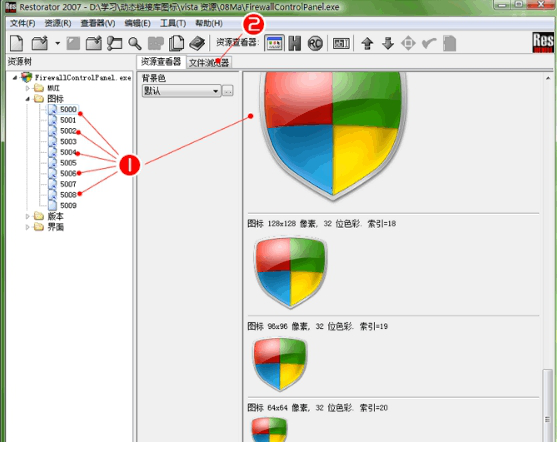Image resolution: width=557 pixels, height=459 pixels.
Task: Switch to Hex view mode icon
Action: (x=295, y=43)
